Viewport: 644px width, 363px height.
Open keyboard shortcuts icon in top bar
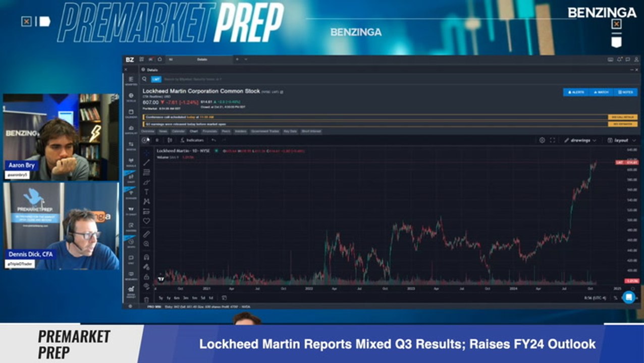coord(611,59)
